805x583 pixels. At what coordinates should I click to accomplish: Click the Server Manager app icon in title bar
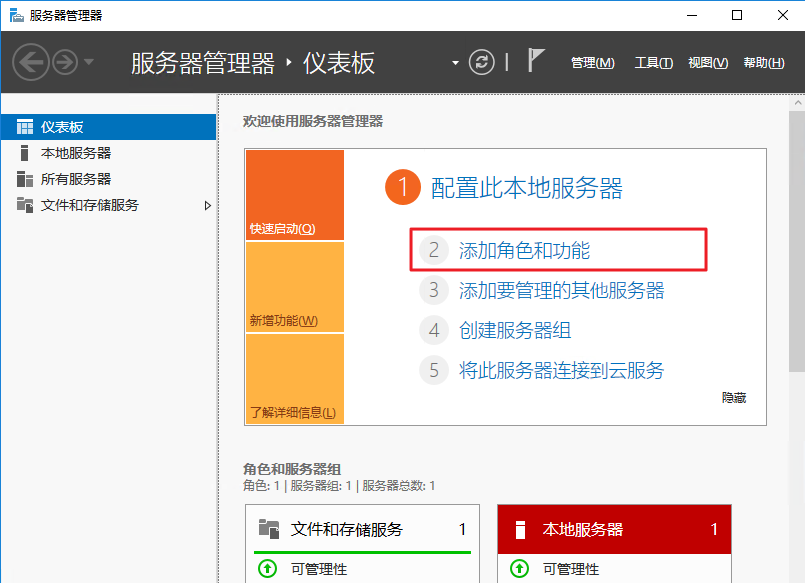tap(16, 15)
